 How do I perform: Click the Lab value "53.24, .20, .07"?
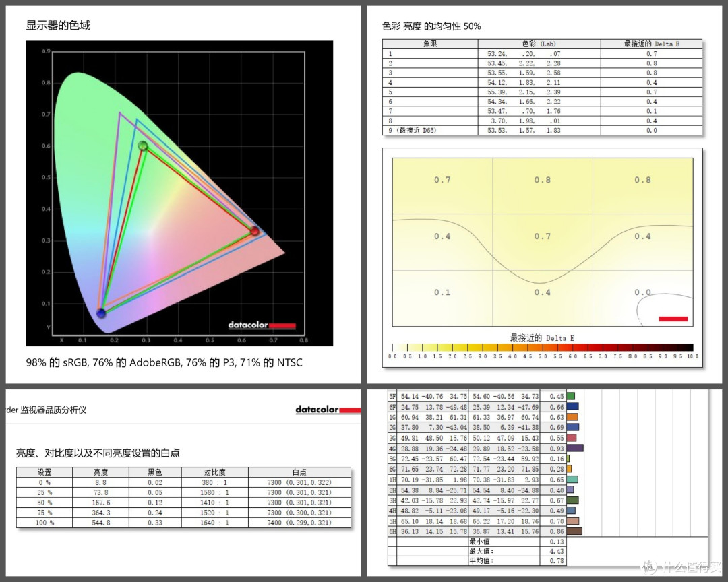[524, 54]
